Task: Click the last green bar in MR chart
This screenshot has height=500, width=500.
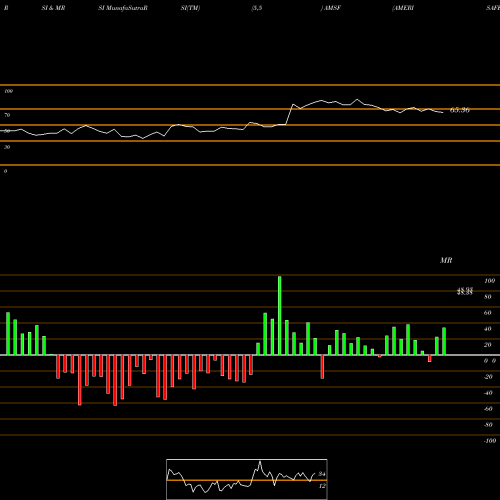Action: pos(444,341)
